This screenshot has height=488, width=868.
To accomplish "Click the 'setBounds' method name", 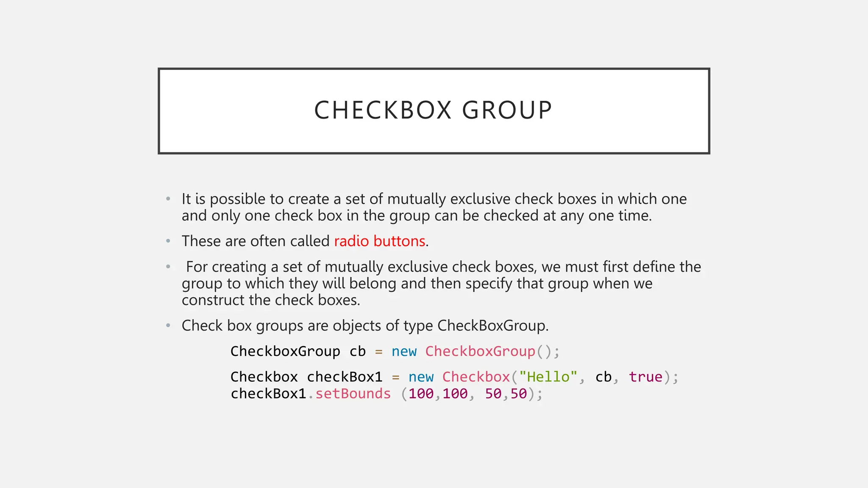I will coord(353,394).
